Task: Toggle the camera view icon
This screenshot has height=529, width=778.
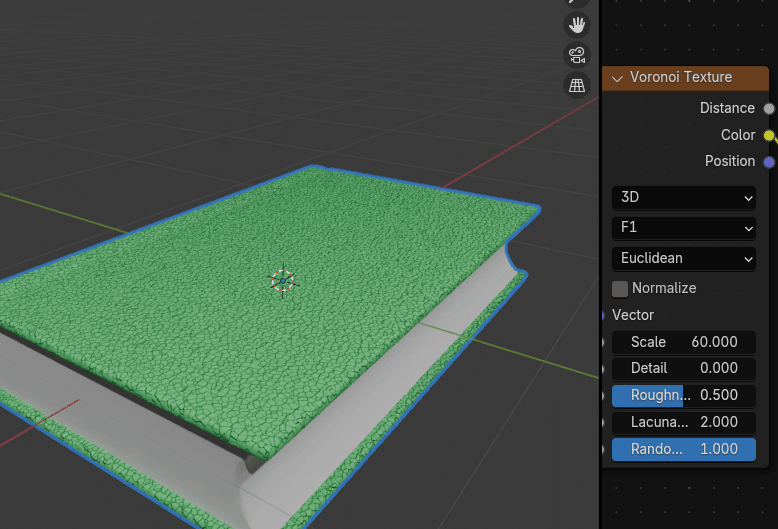Action: pyautogui.click(x=577, y=55)
